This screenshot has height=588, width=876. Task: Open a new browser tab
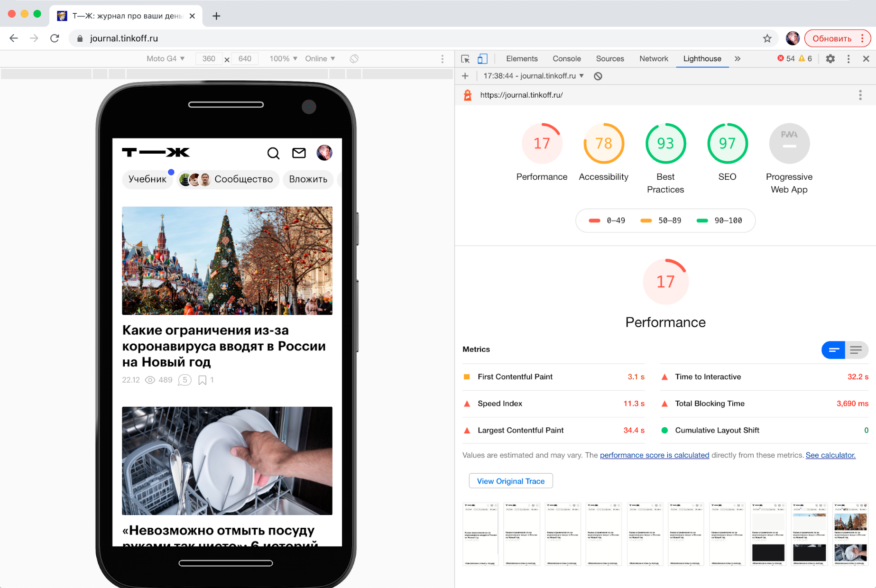[216, 16]
